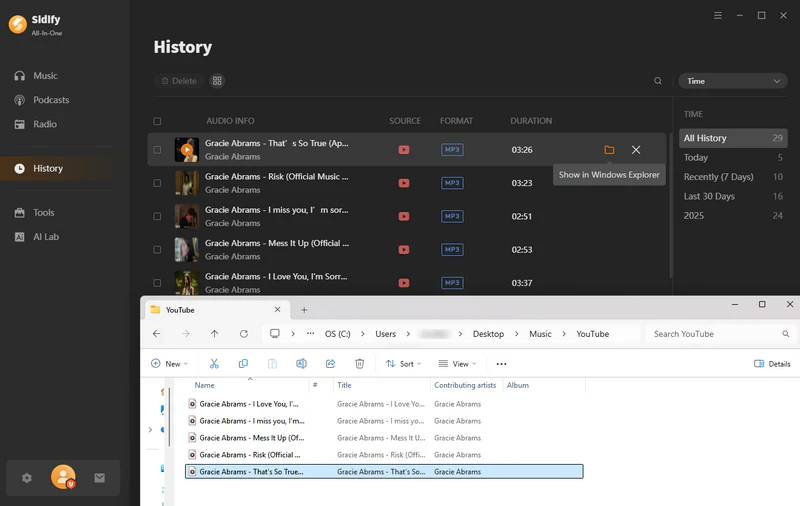
Task: Filter history by Last 30 Days
Action: click(733, 196)
